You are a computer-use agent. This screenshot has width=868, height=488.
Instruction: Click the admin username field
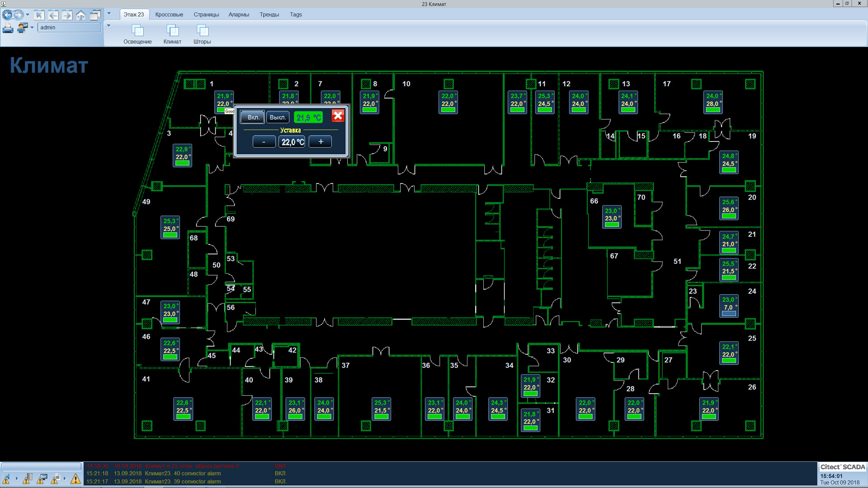69,28
